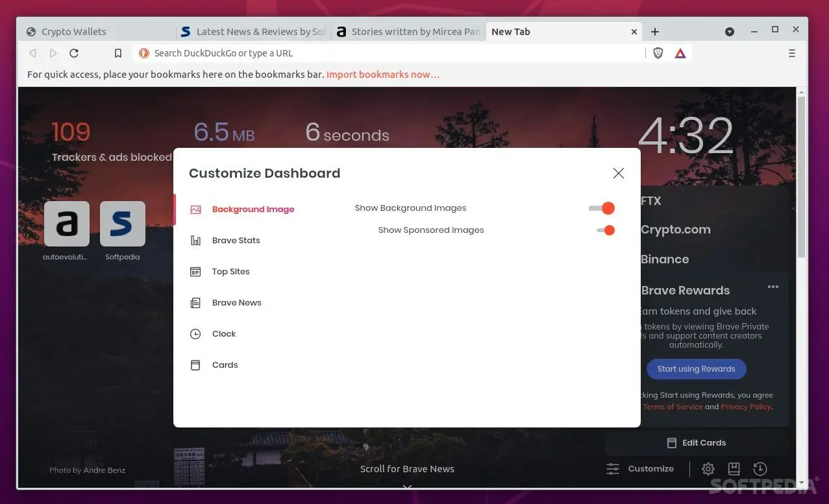The height and width of the screenshot is (504, 829).
Task: Select the Clock section
Action: pos(224,334)
